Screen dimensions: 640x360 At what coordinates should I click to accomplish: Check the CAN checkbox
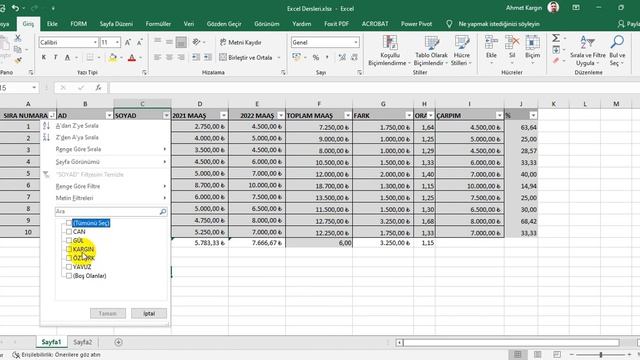[69, 232]
